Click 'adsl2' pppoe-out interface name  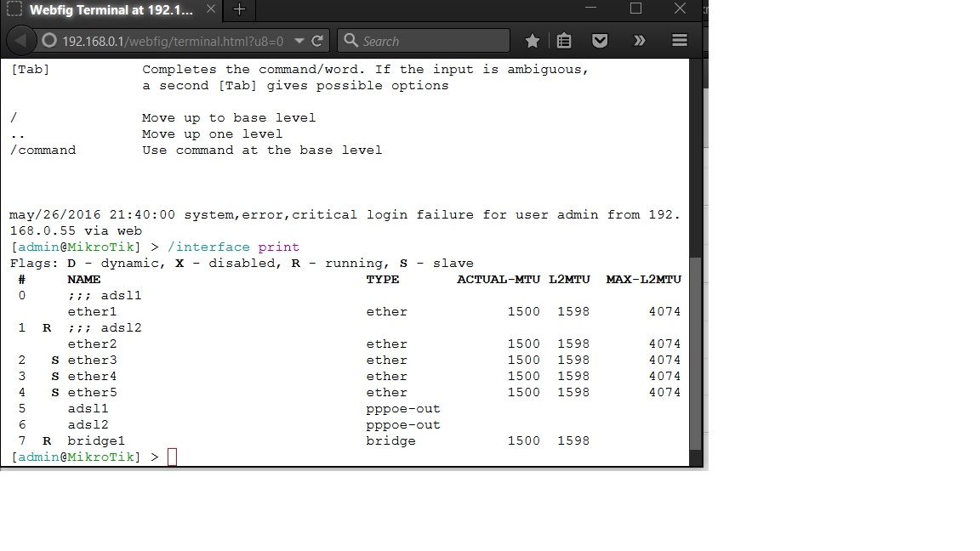pyautogui.click(x=88, y=425)
